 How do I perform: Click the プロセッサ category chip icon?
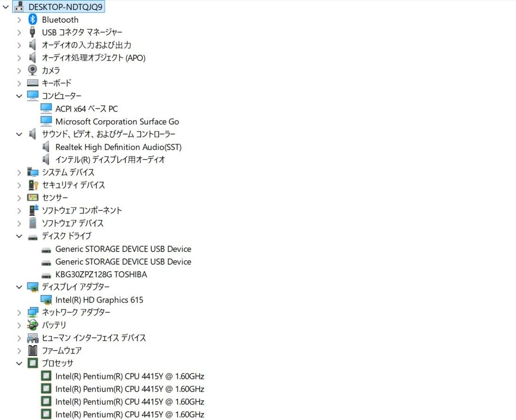(x=33, y=363)
